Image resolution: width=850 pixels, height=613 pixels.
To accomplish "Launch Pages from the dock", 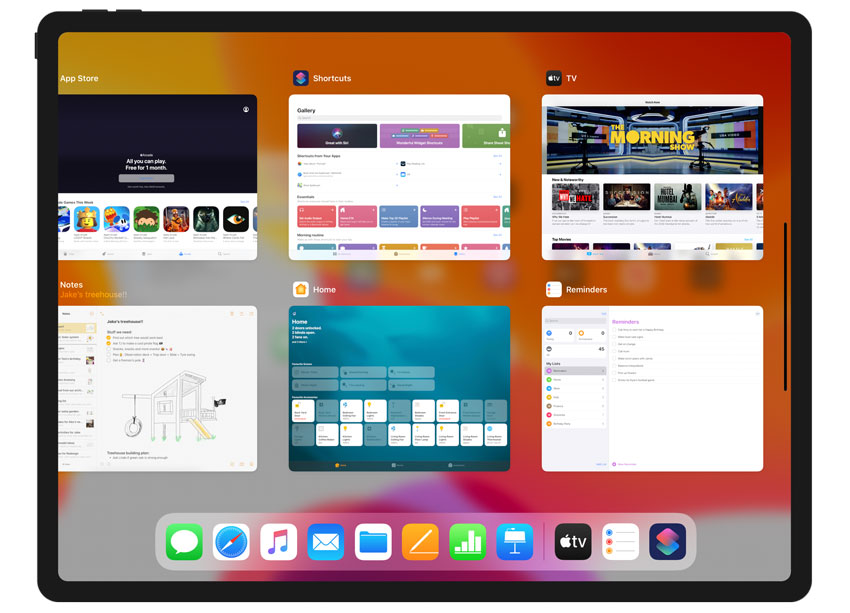I will (x=420, y=541).
